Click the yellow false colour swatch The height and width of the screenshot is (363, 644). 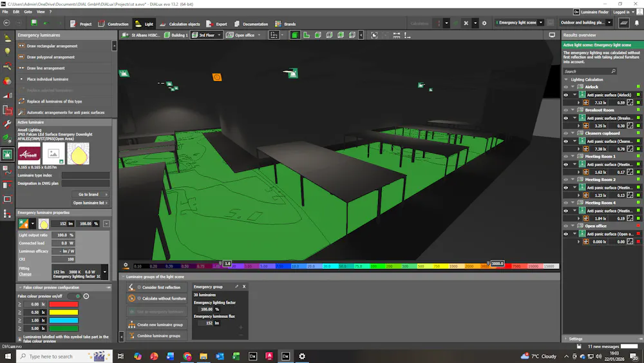click(64, 313)
